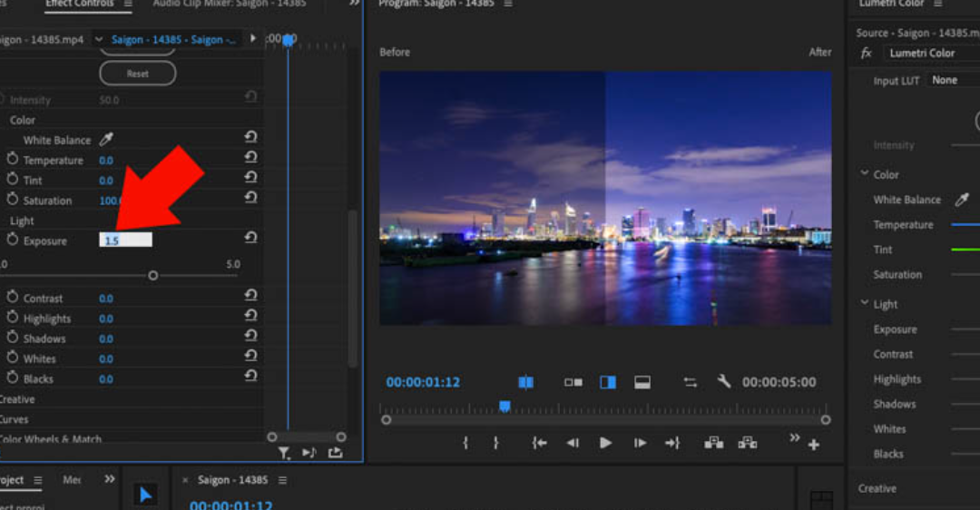Reset the Temperature parameter in Effect Controls

pos(250,157)
